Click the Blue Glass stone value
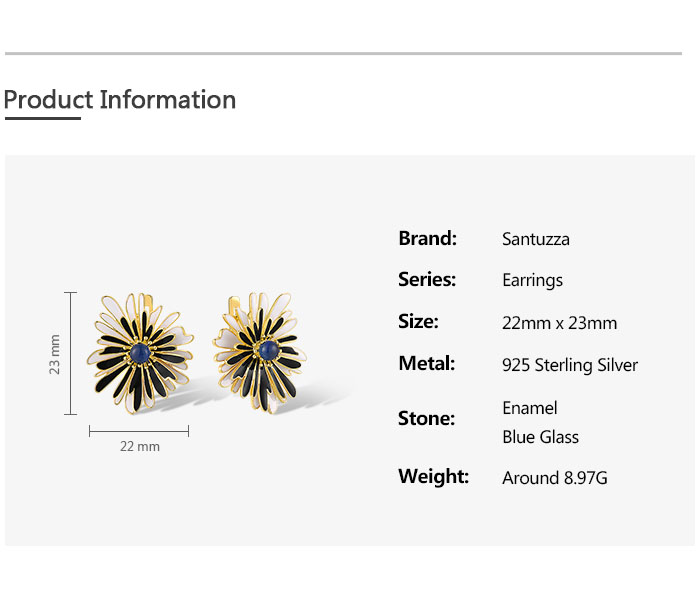The image size is (700, 596). pos(540,437)
